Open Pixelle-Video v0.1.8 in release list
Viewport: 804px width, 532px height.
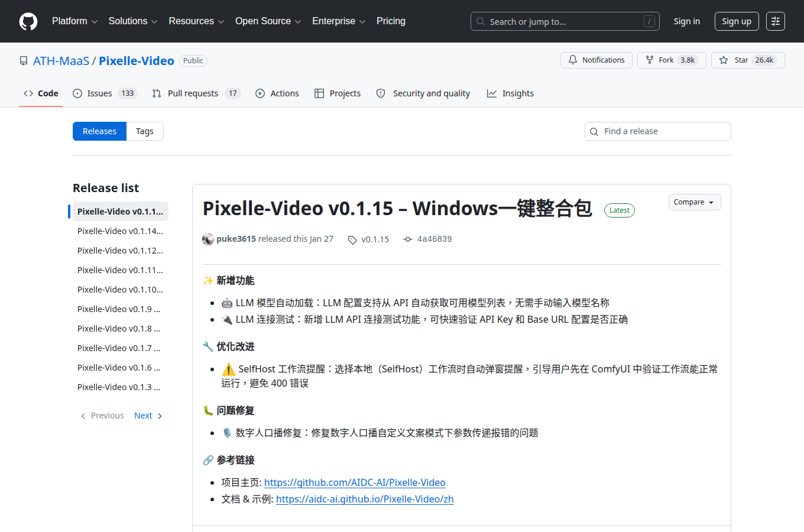coord(120,329)
